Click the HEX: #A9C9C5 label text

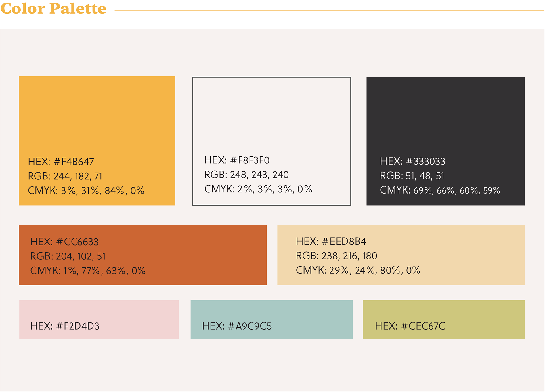237,326
